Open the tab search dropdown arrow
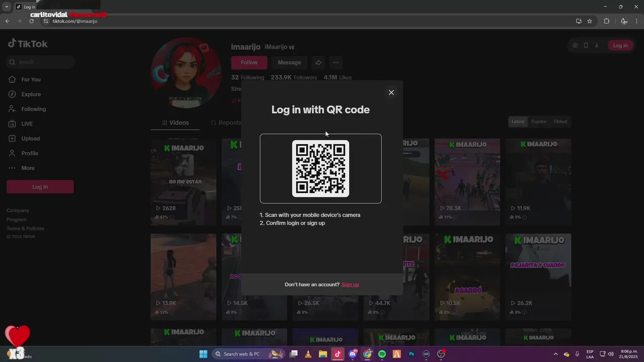The width and height of the screenshot is (644, 362). [x=7, y=7]
